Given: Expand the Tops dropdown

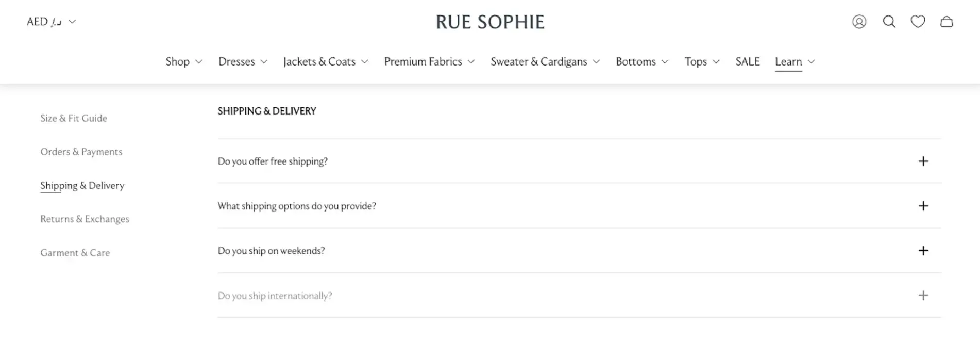Looking at the screenshot, I should [x=701, y=61].
